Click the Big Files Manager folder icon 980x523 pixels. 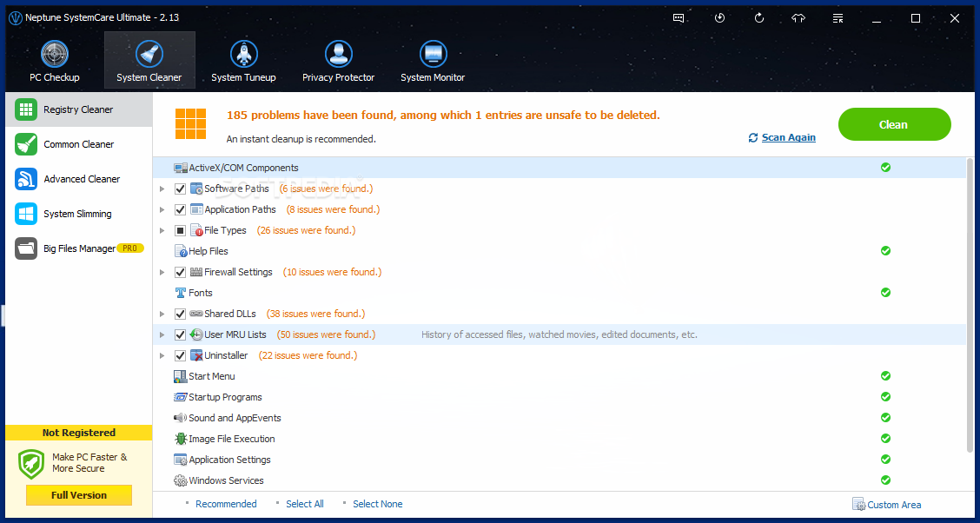click(x=25, y=248)
